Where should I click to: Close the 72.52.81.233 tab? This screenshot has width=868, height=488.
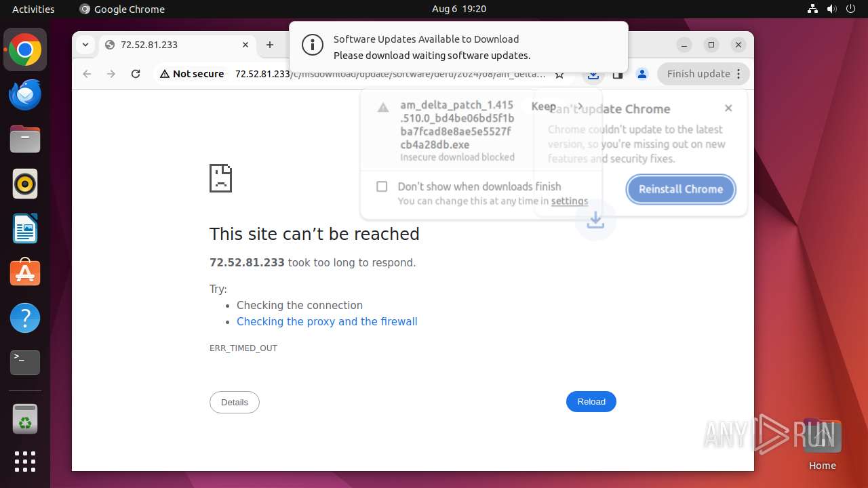click(245, 45)
